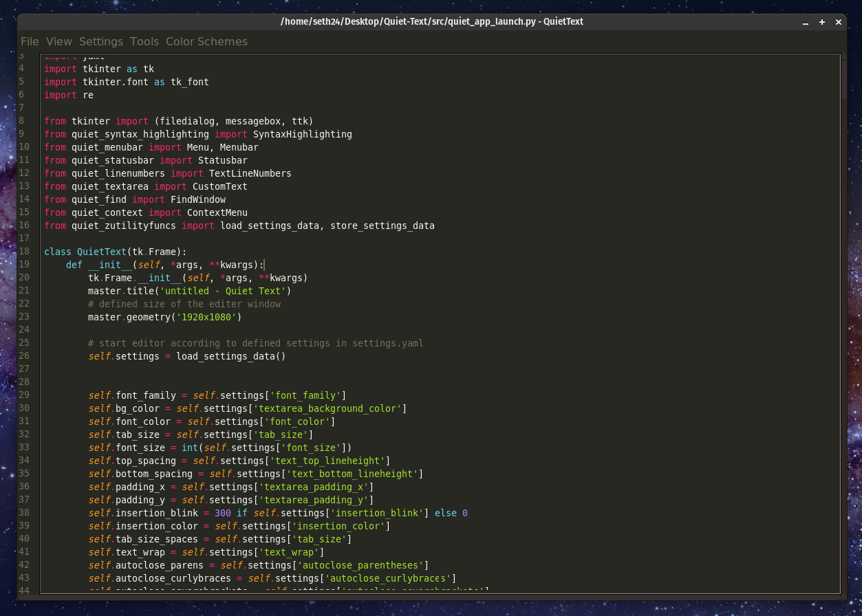This screenshot has height=616, width=862.
Task: Minimize the QuietText window
Action: (x=806, y=22)
